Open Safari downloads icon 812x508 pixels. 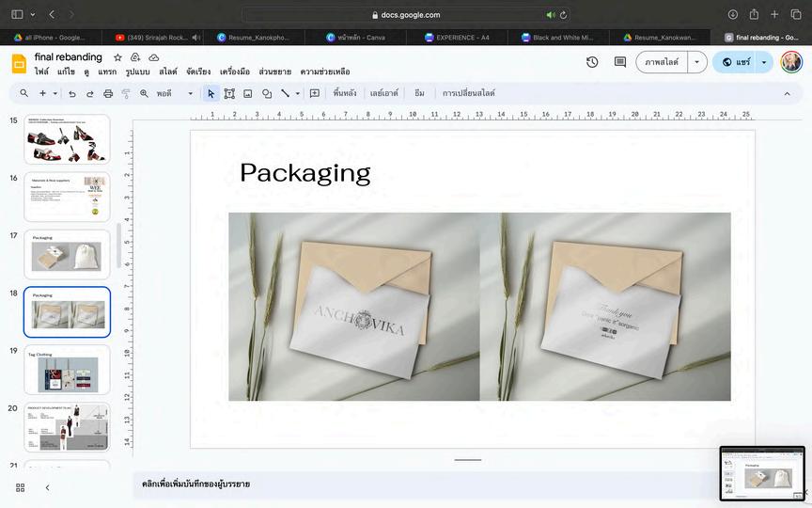(x=733, y=14)
